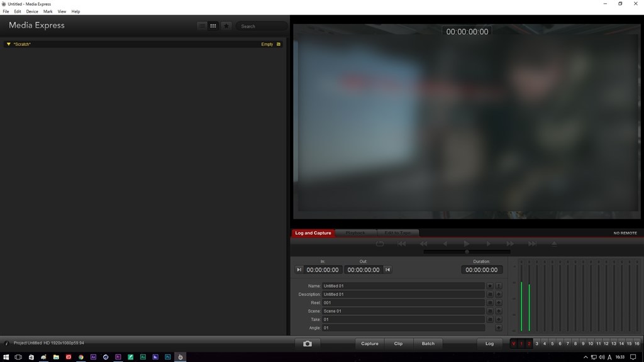
Task: Switch to the Edit to Tape tab
Action: [397, 233]
